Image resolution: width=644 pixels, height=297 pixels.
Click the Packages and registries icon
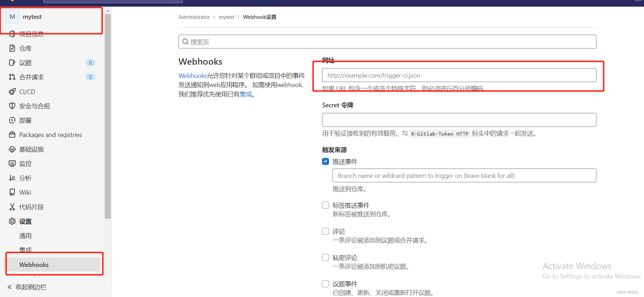click(x=12, y=135)
